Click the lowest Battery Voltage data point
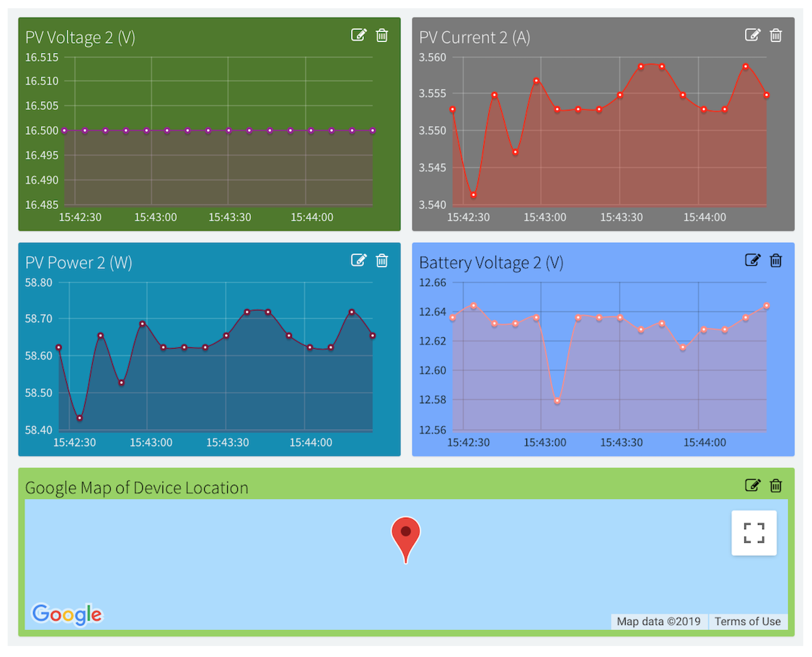The width and height of the screenshot is (812, 657). coord(557,400)
